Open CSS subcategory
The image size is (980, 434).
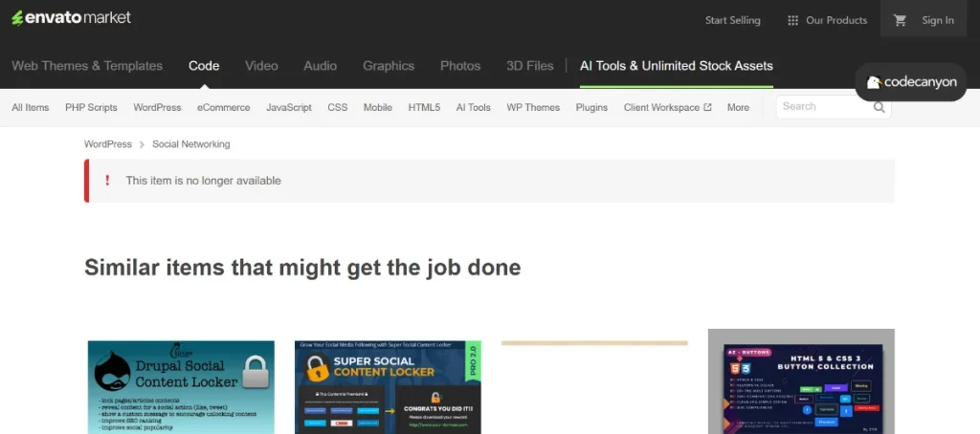tap(338, 107)
